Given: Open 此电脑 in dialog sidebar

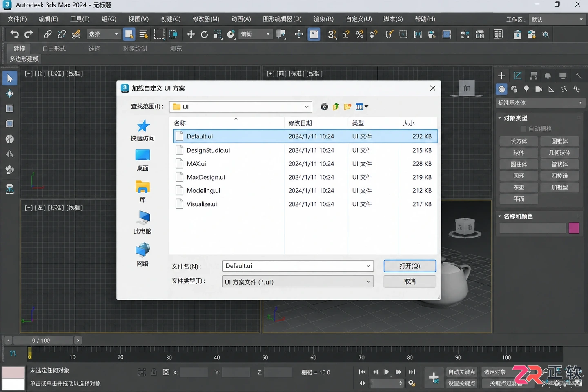Looking at the screenshot, I should [x=143, y=223].
